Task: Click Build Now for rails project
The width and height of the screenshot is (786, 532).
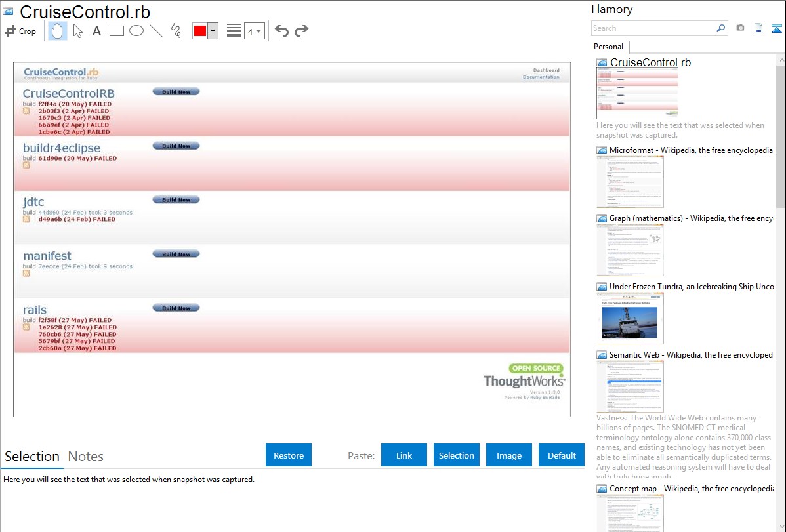Action: click(176, 308)
